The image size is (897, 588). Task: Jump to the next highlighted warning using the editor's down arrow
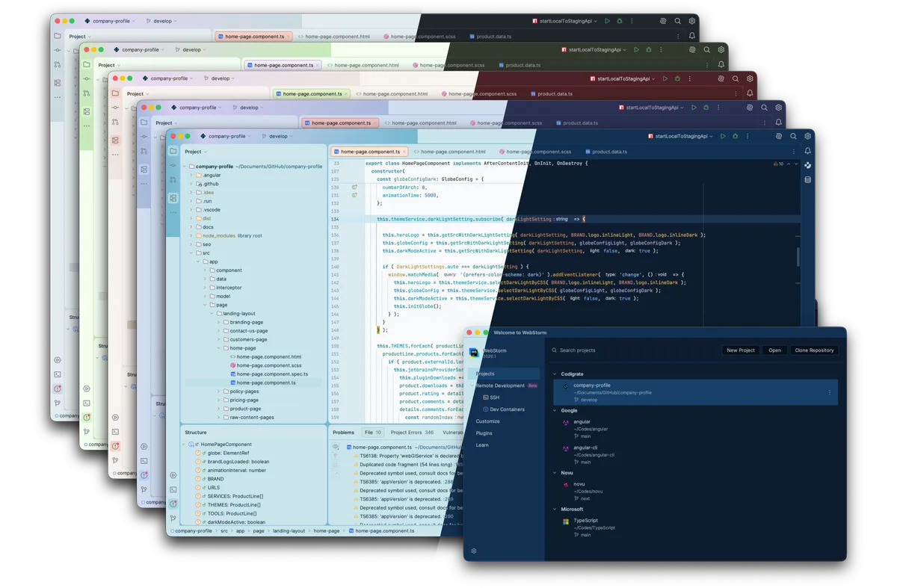[795, 164]
